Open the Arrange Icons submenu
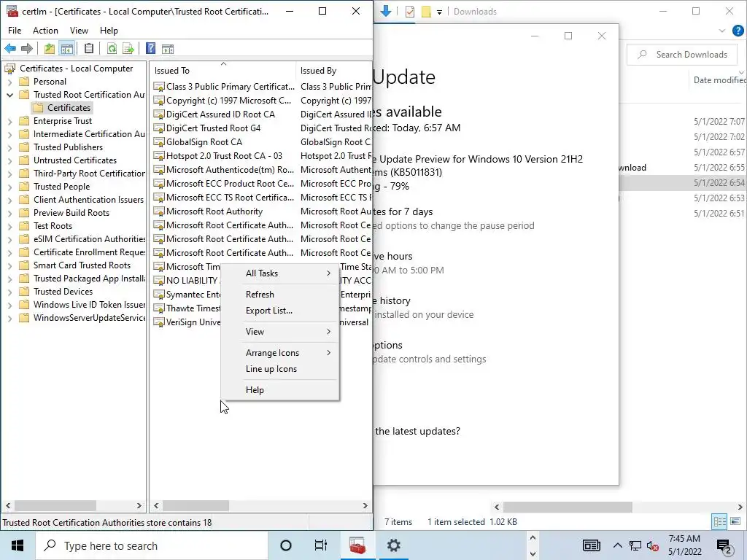The height and width of the screenshot is (560, 747). pyautogui.click(x=280, y=353)
